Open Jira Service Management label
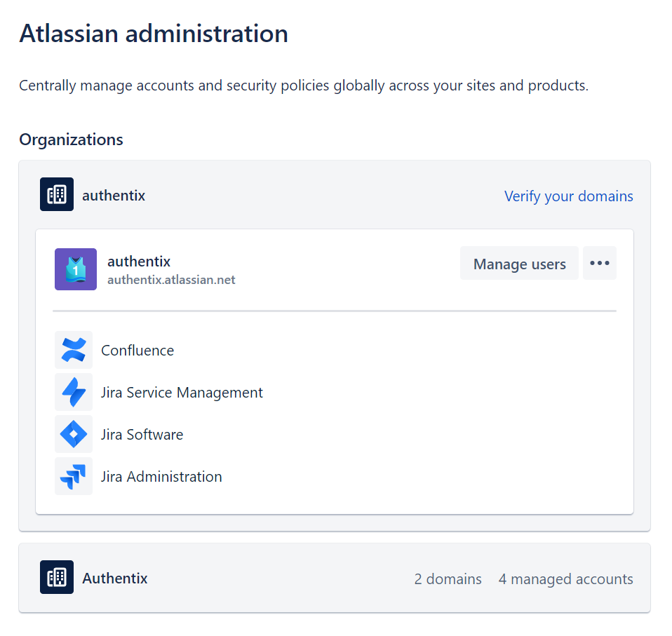672x636 pixels. tap(182, 392)
